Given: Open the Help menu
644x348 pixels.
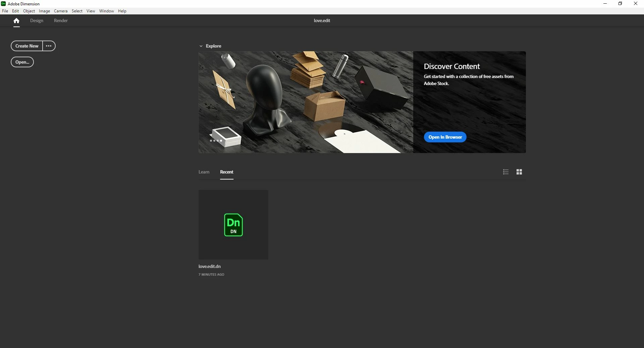Looking at the screenshot, I should click(x=122, y=11).
